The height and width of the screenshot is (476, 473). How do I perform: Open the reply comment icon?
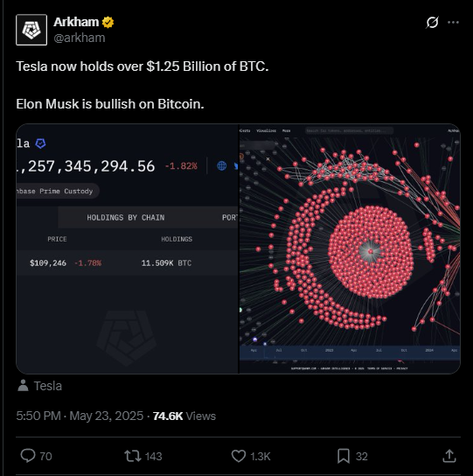[x=28, y=456]
